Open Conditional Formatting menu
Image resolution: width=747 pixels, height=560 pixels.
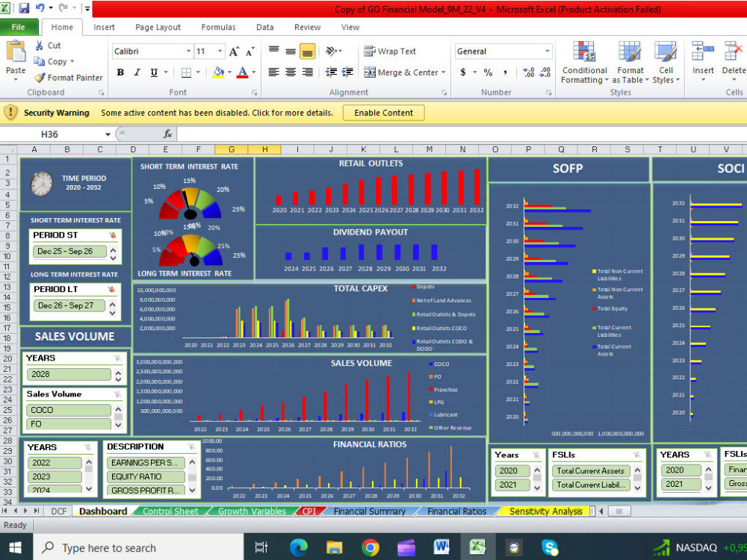(584, 63)
